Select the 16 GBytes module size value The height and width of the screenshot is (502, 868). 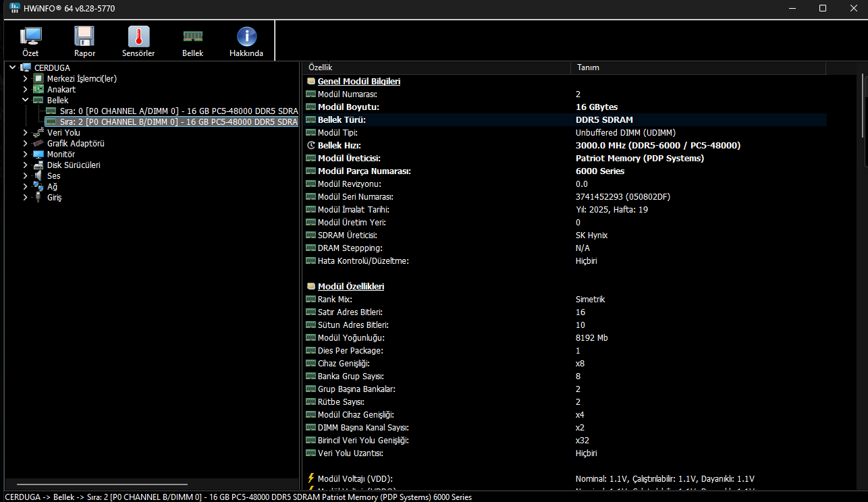point(597,107)
